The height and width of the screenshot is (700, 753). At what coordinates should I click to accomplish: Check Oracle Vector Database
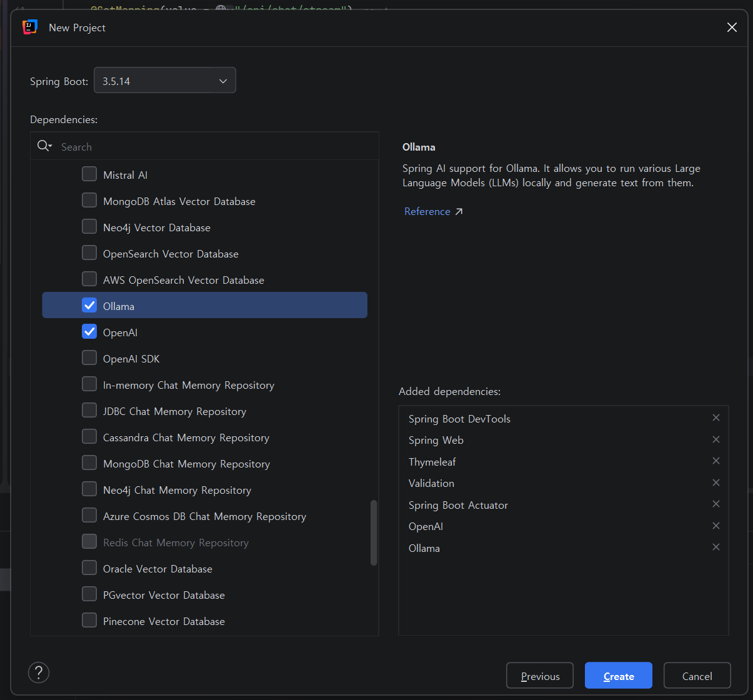[89, 567]
